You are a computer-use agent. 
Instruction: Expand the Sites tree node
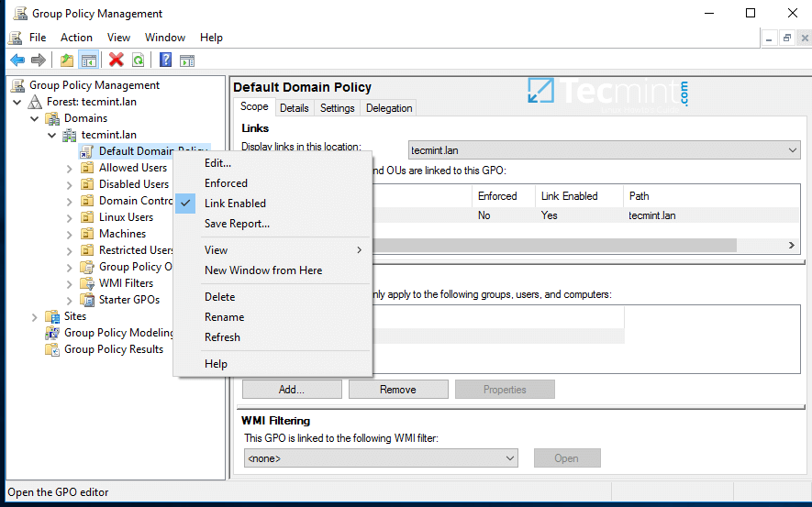click(x=35, y=316)
